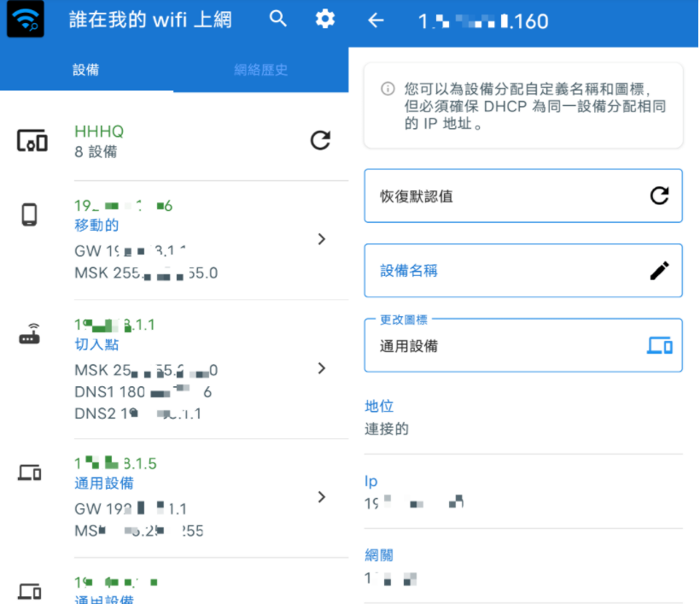Open the 網關 gateway link
This screenshot has height=604, width=700.
[x=379, y=554]
